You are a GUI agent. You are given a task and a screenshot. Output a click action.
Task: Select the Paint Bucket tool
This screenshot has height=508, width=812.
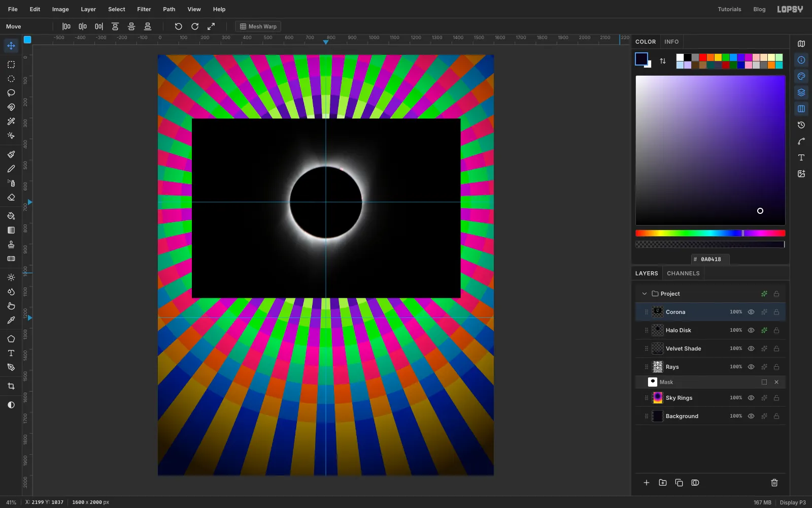(x=11, y=216)
